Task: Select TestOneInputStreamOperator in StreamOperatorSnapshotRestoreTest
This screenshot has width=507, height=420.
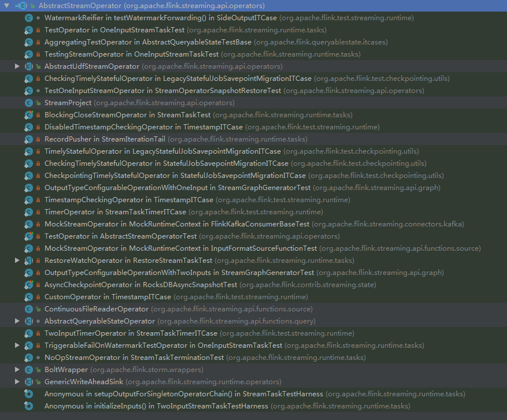Action: tap(253, 91)
